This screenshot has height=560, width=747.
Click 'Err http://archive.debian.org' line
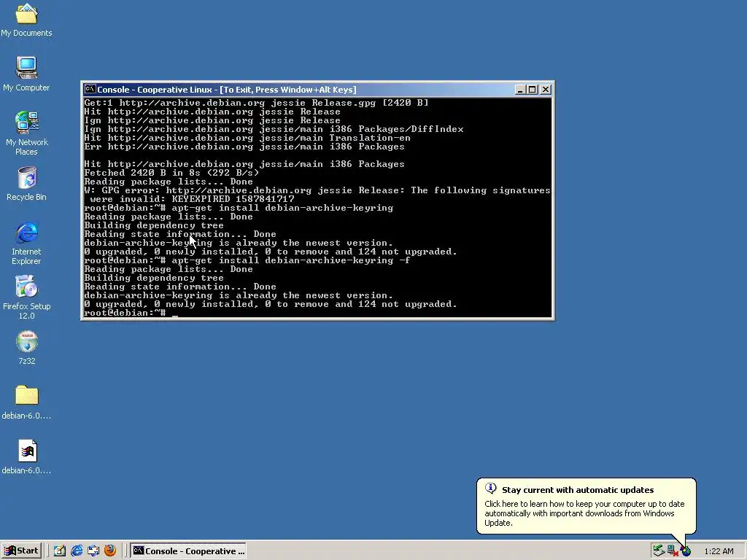click(244, 147)
